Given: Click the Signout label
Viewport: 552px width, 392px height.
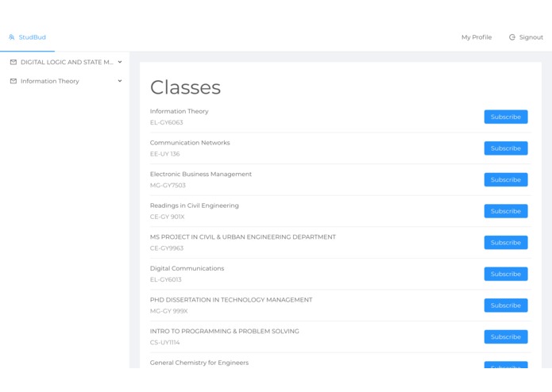Looking at the screenshot, I should tap(531, 37).
